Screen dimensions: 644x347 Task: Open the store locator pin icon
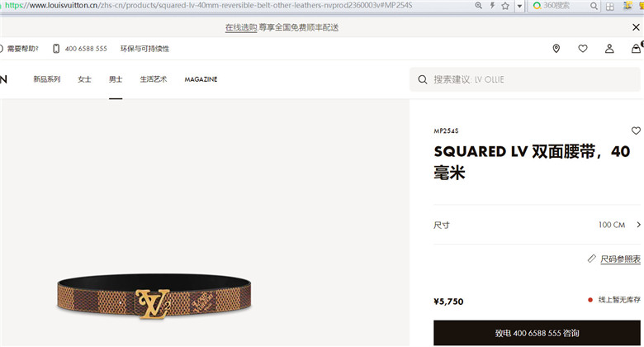point(556,49)
